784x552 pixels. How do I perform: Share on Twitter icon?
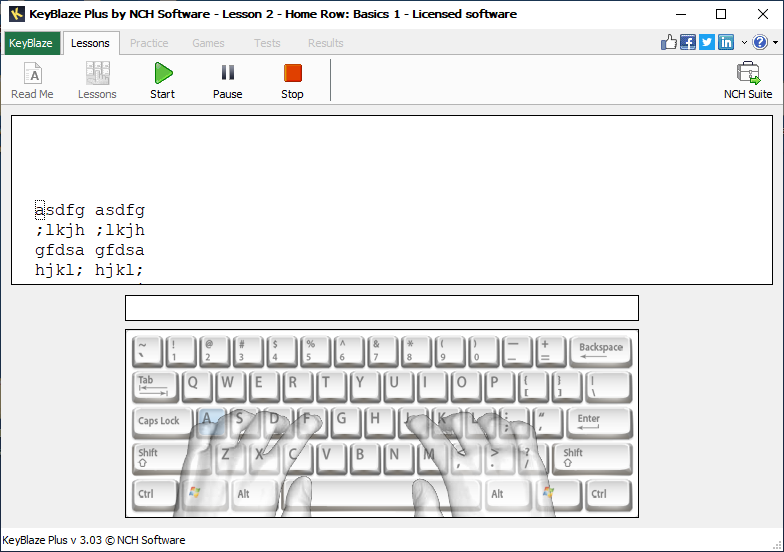[706, 42]
